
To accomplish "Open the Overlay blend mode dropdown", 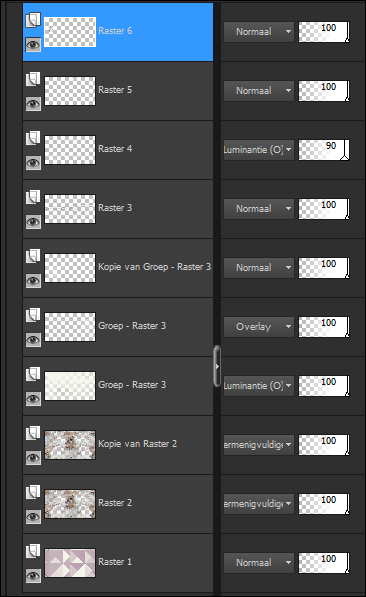I will [259, 327].
